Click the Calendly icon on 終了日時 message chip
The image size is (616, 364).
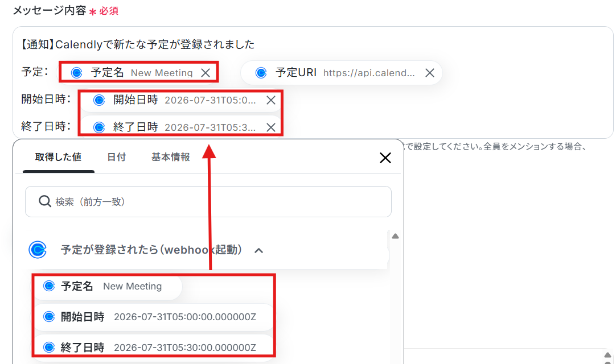point(99,127)
